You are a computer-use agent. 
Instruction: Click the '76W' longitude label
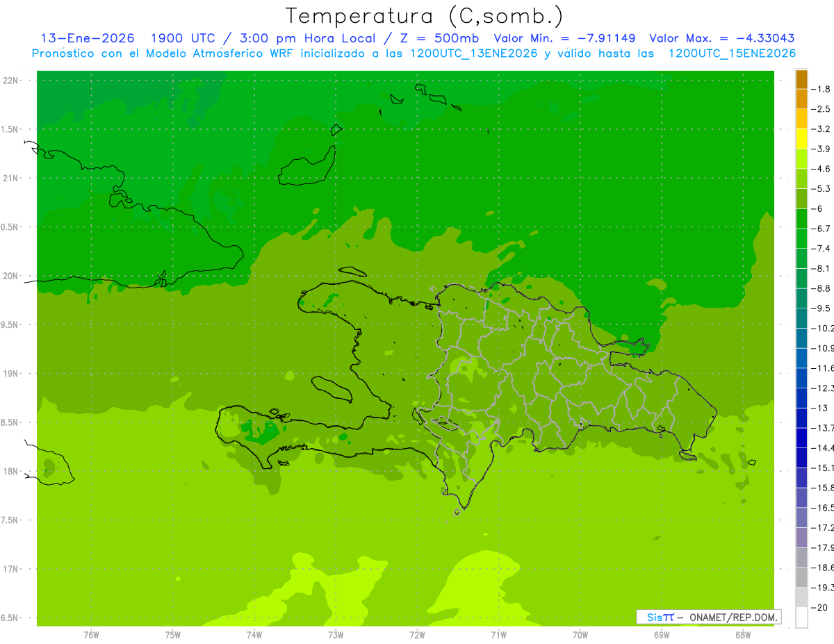point(91,634)
